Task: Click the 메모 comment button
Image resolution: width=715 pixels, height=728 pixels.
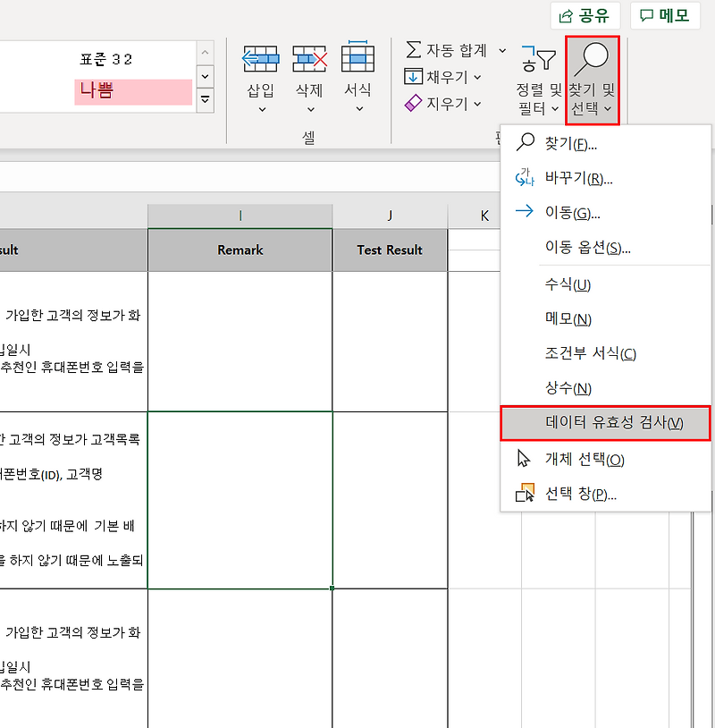Action: coord(665,15)
